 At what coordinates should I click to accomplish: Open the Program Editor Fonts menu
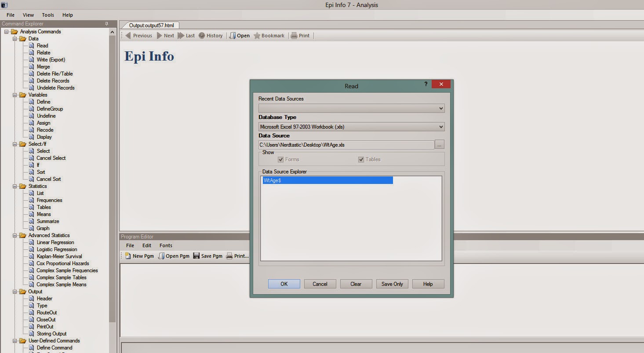166,245
